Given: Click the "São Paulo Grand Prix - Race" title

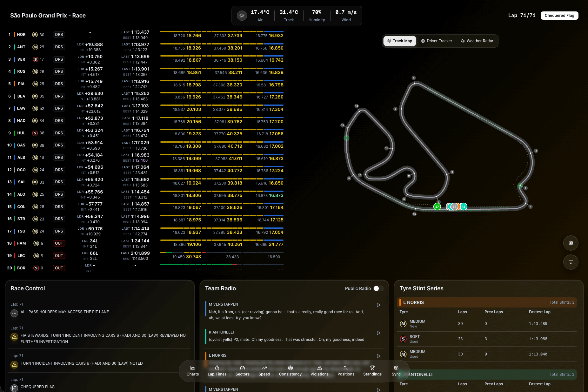Looking at the screenshot, I should coord(48,16).
